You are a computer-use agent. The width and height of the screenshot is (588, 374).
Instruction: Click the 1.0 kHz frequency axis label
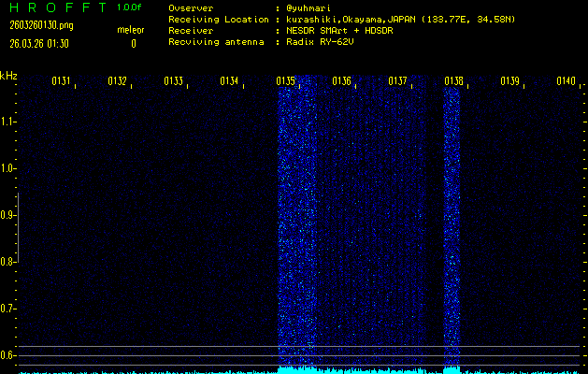point(8,168)
